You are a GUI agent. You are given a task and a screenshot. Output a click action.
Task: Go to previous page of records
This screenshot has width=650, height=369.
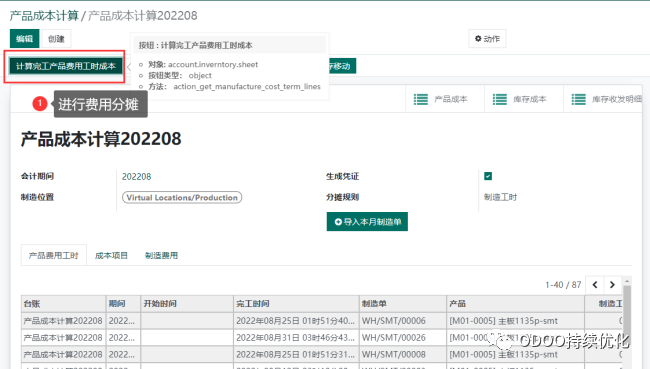[x=595, y=285]
